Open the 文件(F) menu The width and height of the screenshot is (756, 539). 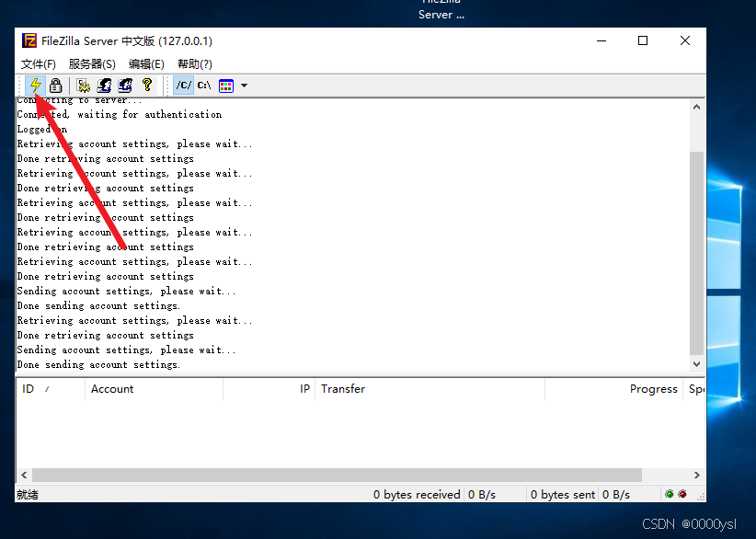(x=39, y=64)
